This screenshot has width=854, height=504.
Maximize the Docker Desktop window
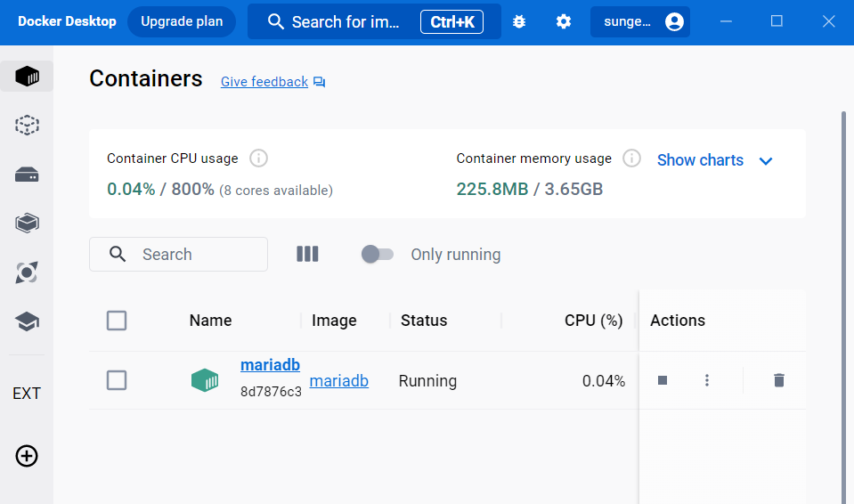[777, 21]
